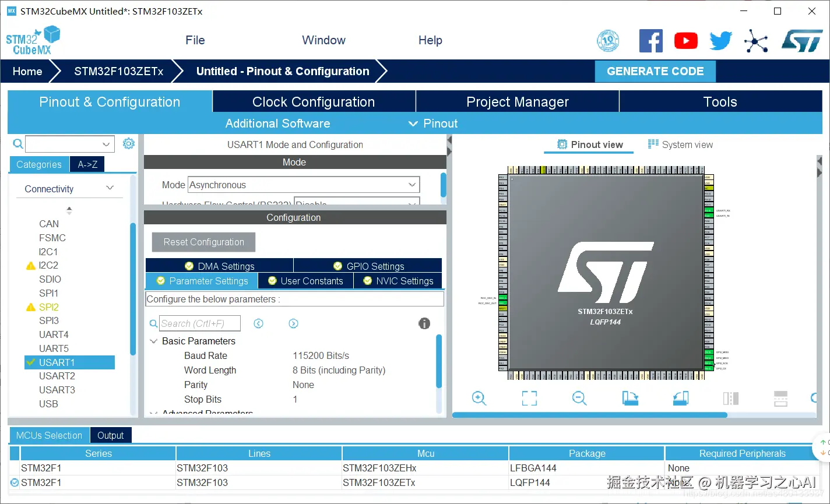Click the Pinout view chip icon
Viewport: 830px width, 504px height.
click(x=562, y=144)
